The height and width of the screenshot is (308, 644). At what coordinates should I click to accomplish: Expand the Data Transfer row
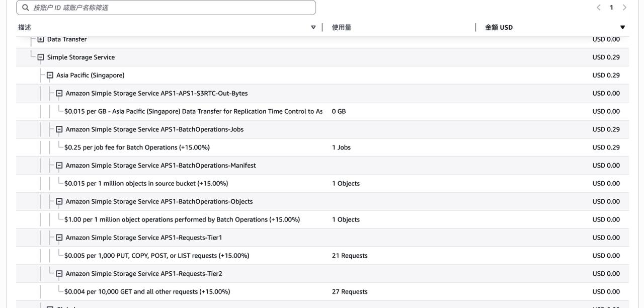41,39
